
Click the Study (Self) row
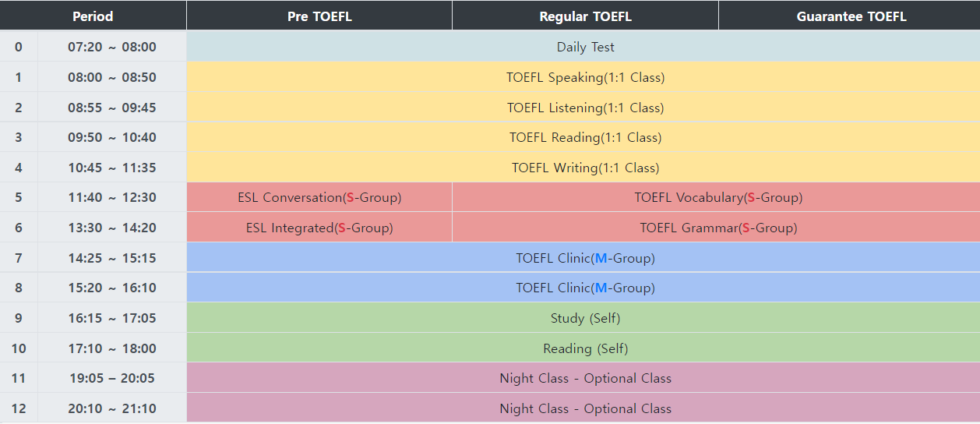click(585, 318)
